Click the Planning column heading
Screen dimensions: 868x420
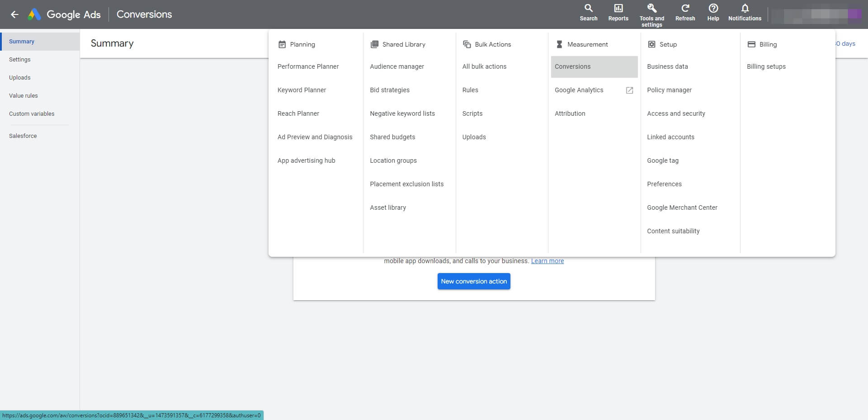click(x=302, y=44)
